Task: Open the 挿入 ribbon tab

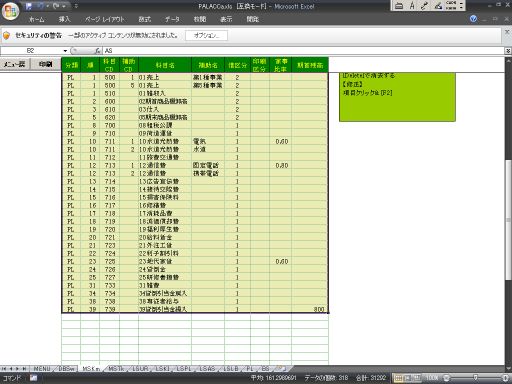Action: 64,19
